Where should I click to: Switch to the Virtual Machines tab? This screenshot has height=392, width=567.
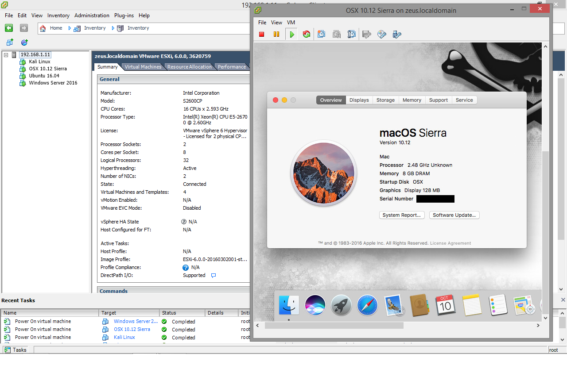click(143, 67)
